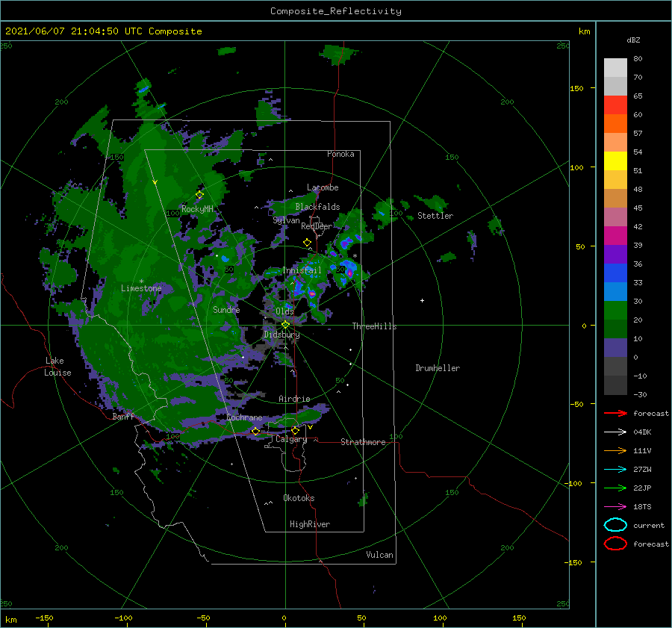Click the intense magenta storm cell east of Innisfail
Screen dimensions: 672x628
349,273
